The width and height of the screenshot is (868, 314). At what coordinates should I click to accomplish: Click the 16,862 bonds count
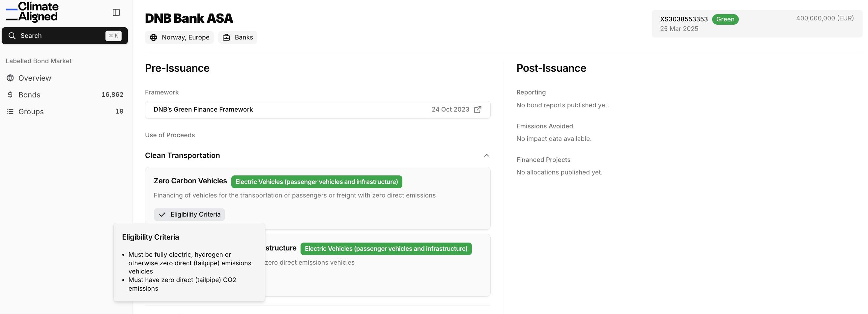[113, 94]
